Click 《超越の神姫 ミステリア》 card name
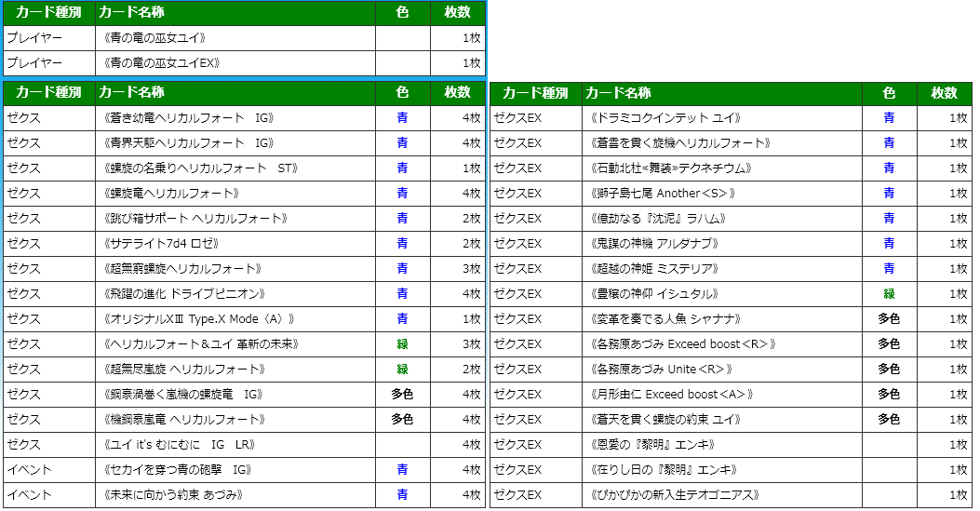The image size is (980, 511). (655, 269)
